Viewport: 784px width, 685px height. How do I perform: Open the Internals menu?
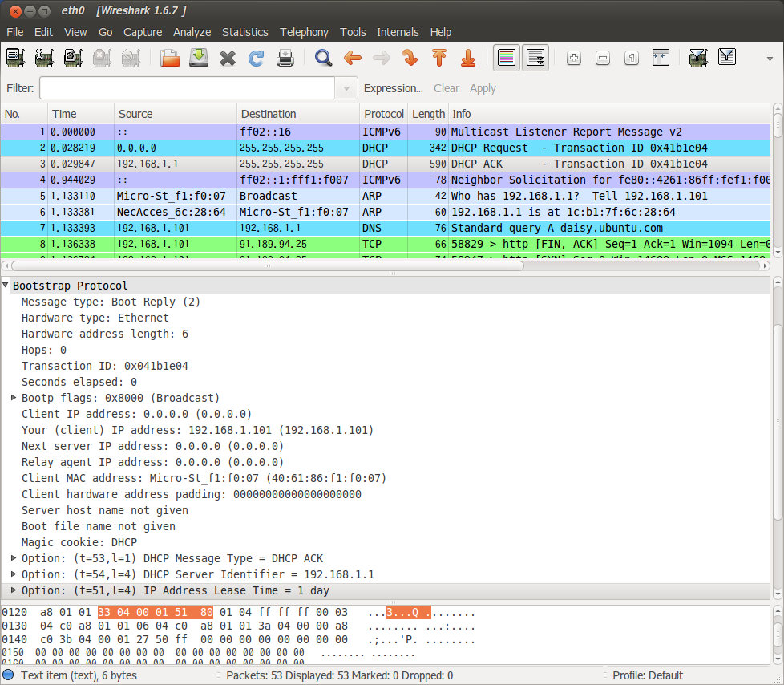[398, 32]
